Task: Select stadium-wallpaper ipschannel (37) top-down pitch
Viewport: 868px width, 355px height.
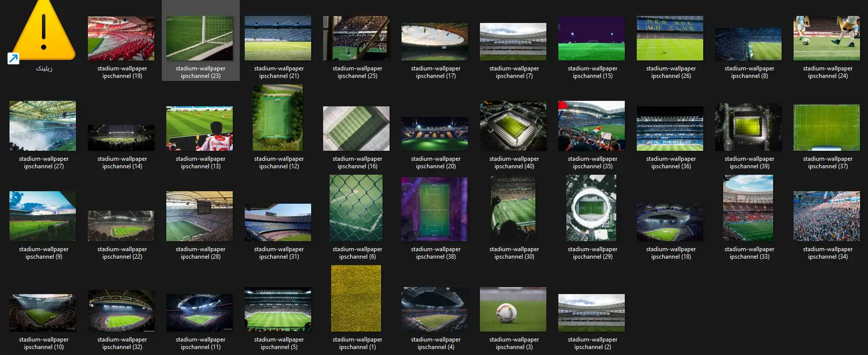Action: (x=827, y=127)
